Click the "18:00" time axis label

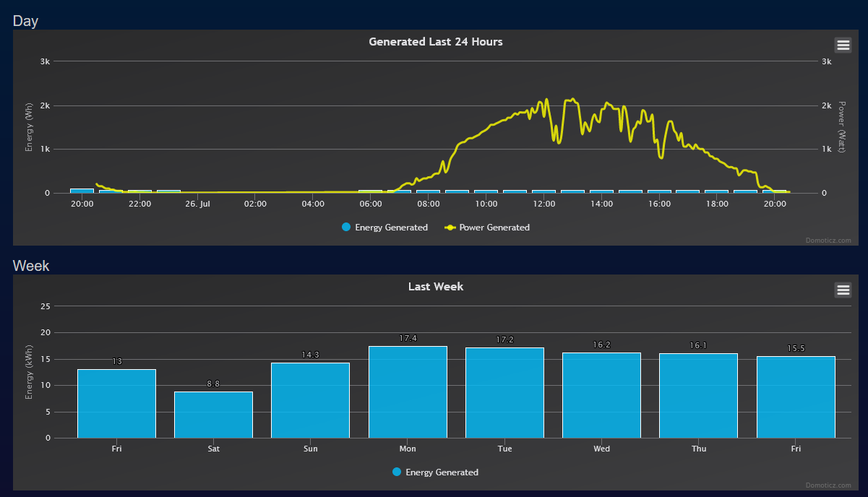[717, 204]
